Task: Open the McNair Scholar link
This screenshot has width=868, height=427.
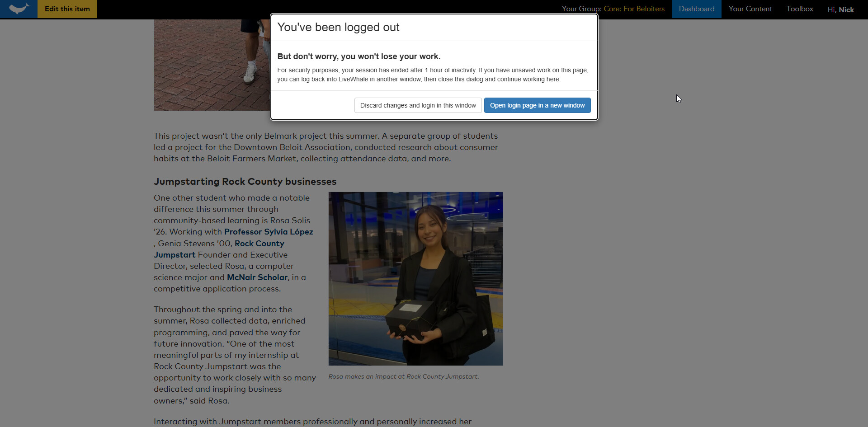Action: point(257,277)
